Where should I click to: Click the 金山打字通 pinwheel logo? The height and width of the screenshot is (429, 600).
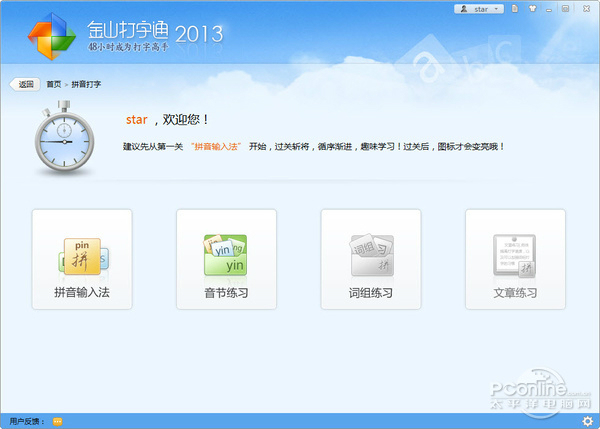[x=52, y=36]
